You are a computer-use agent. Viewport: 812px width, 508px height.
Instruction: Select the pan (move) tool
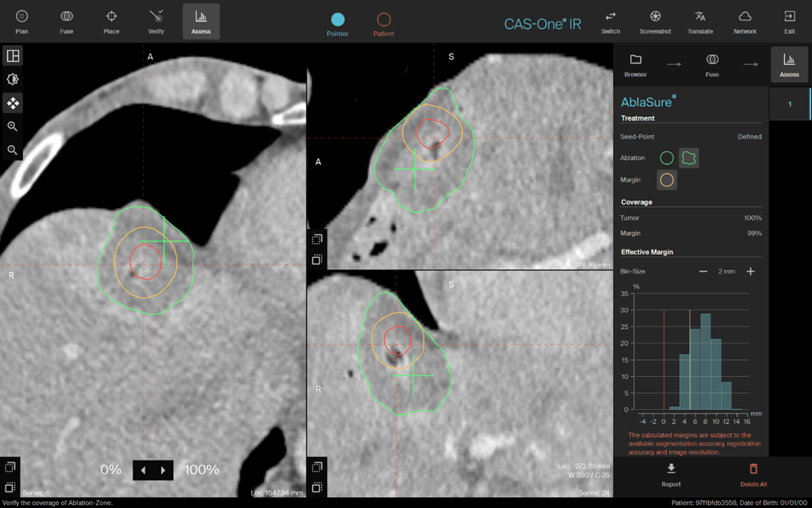[x=12, y=103]
